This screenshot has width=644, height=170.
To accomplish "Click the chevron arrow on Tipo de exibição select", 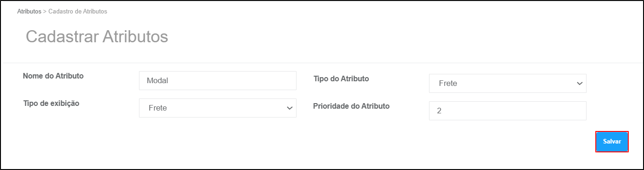I will [x=290, y=108].
